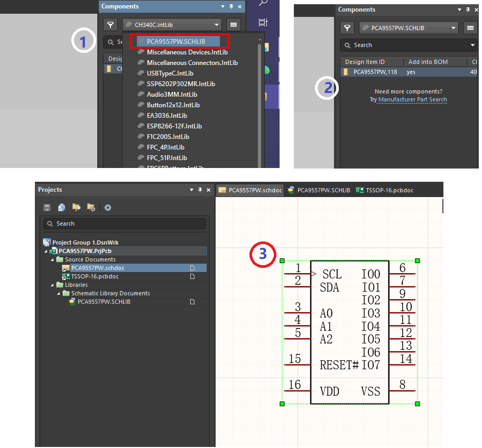Pick USBTypeC.IntLib in the library list
The image size is (482, 448).
tap(170, 73)
